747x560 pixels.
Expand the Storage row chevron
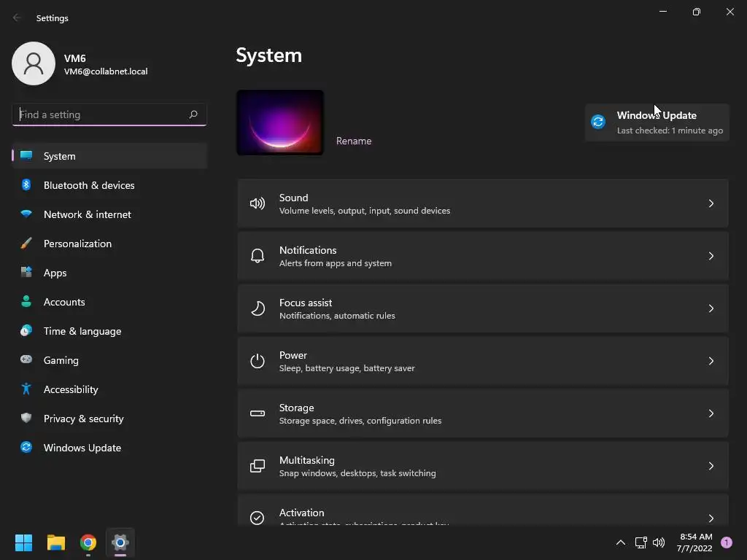(711, 413)
